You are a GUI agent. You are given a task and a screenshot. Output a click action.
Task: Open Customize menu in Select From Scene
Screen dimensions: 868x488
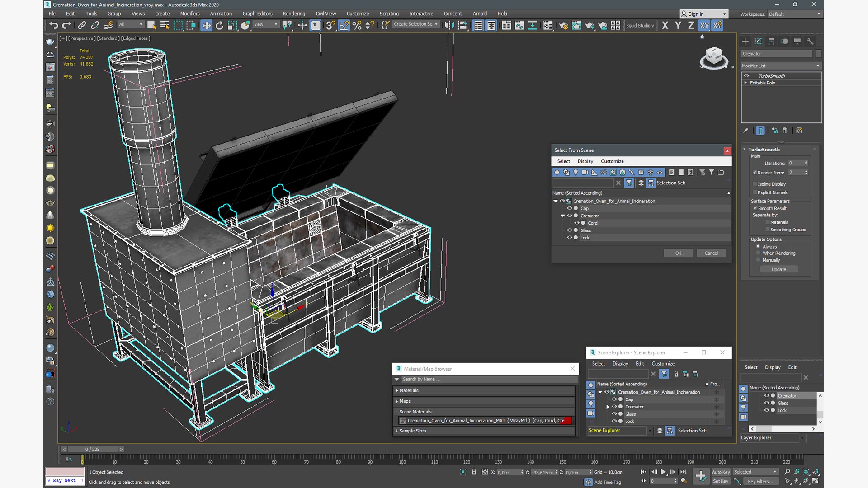(x=612, y=161)
